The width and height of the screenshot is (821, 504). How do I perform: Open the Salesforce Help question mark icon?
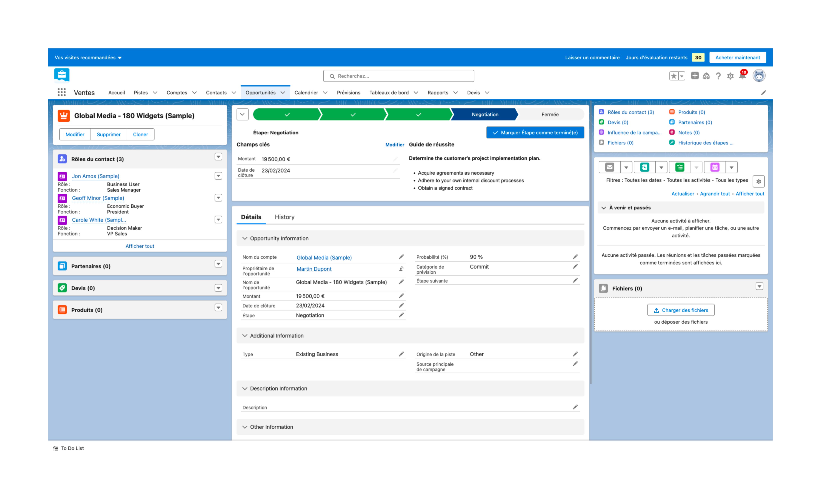(x=718, y=76)
